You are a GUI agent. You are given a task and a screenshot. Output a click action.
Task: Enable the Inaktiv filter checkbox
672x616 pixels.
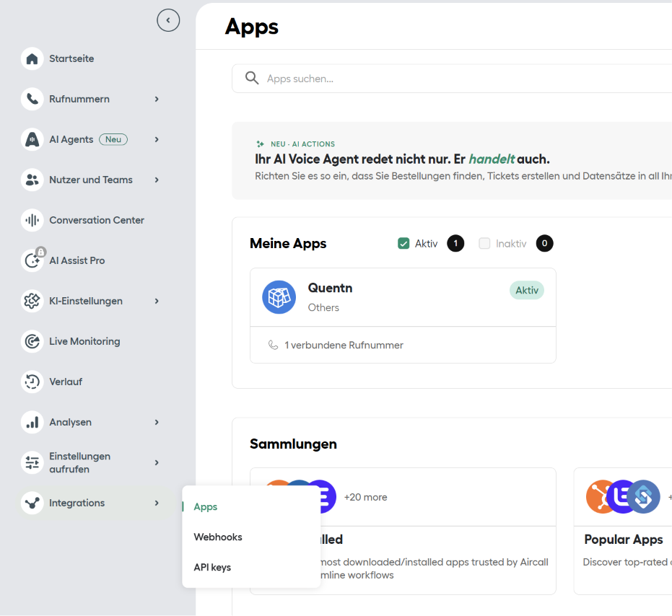[x=484, y=243]
